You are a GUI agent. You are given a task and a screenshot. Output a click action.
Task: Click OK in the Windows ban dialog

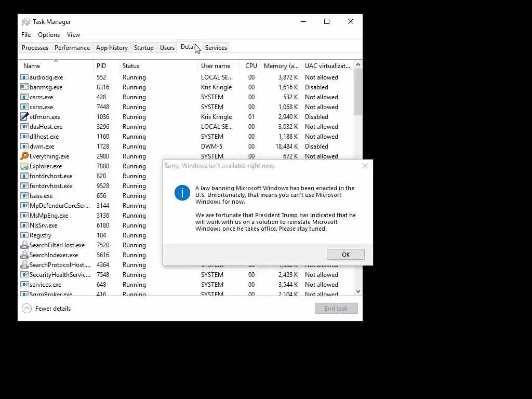(x=345, y=255)
